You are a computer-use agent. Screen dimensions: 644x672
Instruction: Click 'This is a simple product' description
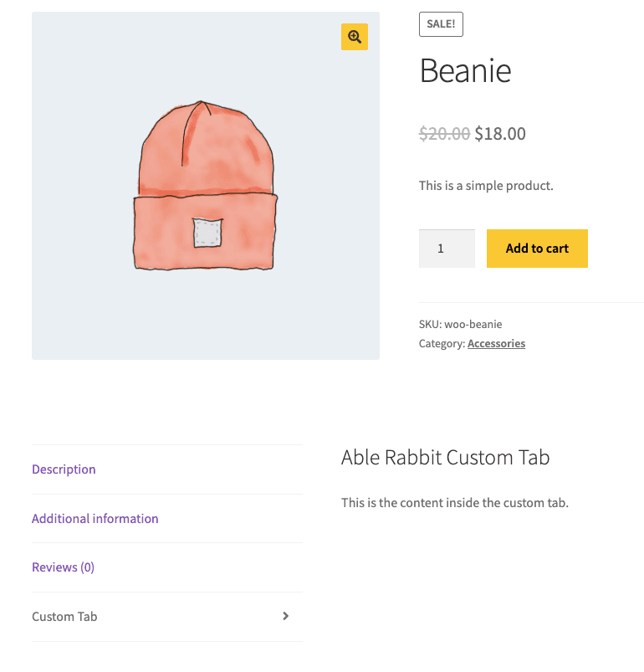point(485,185)
